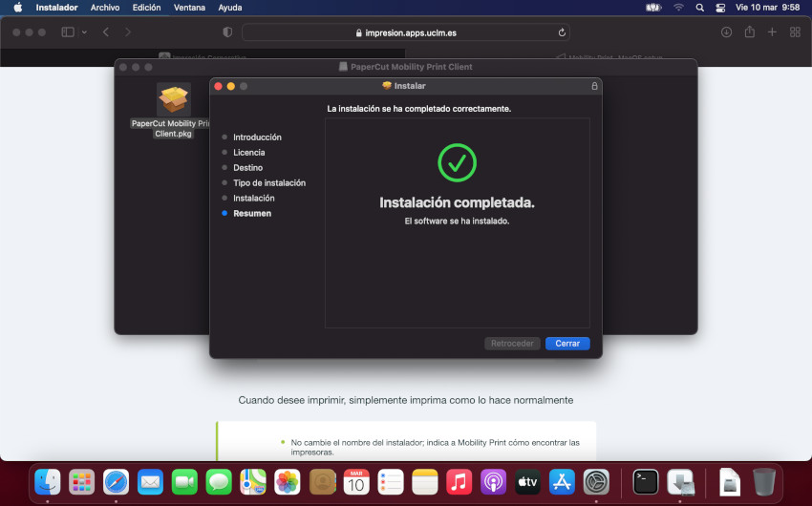Image resolution: width=812 pixels, height=506 pixels.
Task: Open the Instalador menu
Action: point(56,8)
